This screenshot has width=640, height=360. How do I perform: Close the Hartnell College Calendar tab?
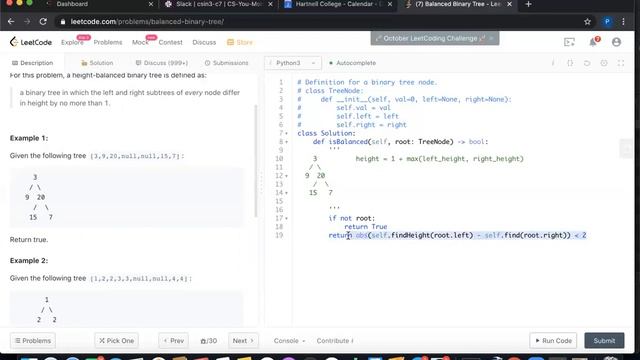coord(390,4)
